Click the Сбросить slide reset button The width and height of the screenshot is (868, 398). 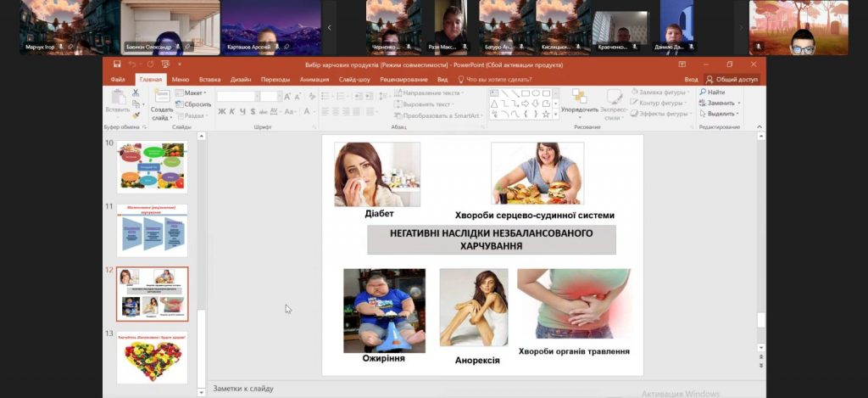192,104
